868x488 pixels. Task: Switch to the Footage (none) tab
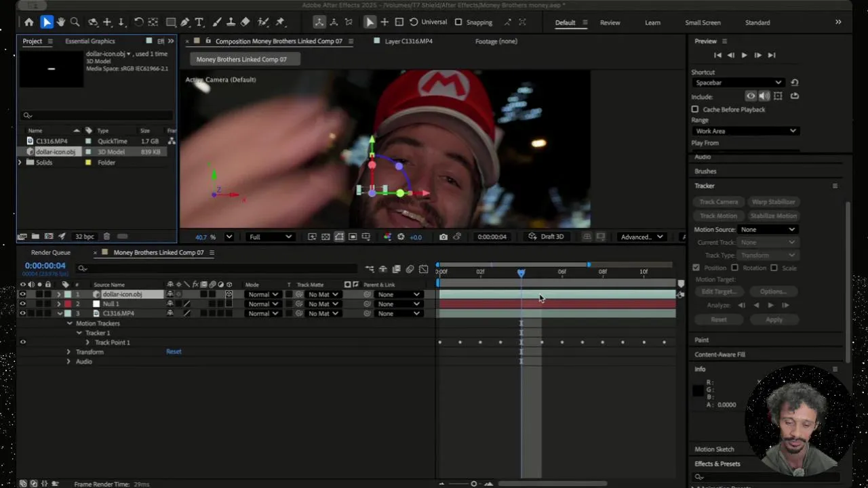click(x=496, y=41)
